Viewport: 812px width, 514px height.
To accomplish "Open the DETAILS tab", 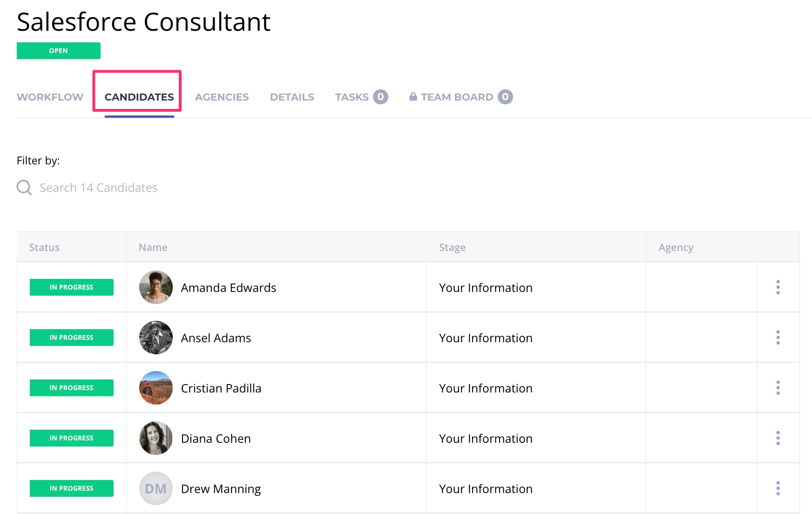I will (x=292, y=97).
